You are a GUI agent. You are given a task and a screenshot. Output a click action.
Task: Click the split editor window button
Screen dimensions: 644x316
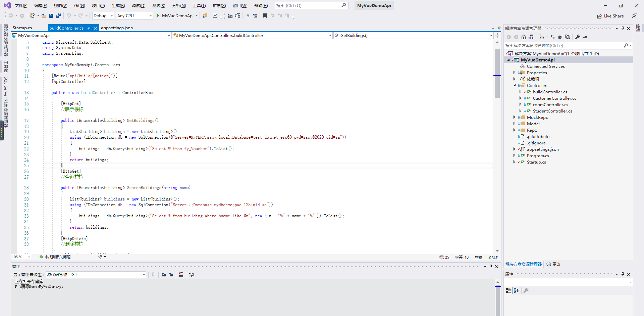(x=497, y=35)
